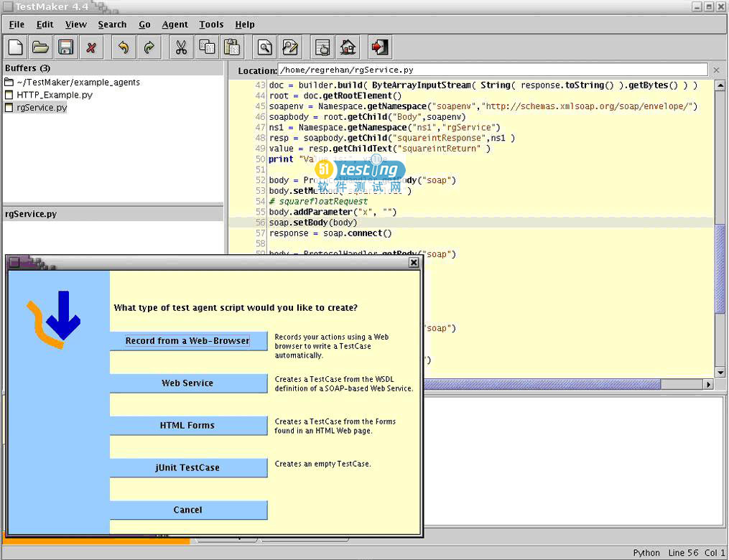
Task: Choose the HTML Forms agent type
Action: coord(189,425)
